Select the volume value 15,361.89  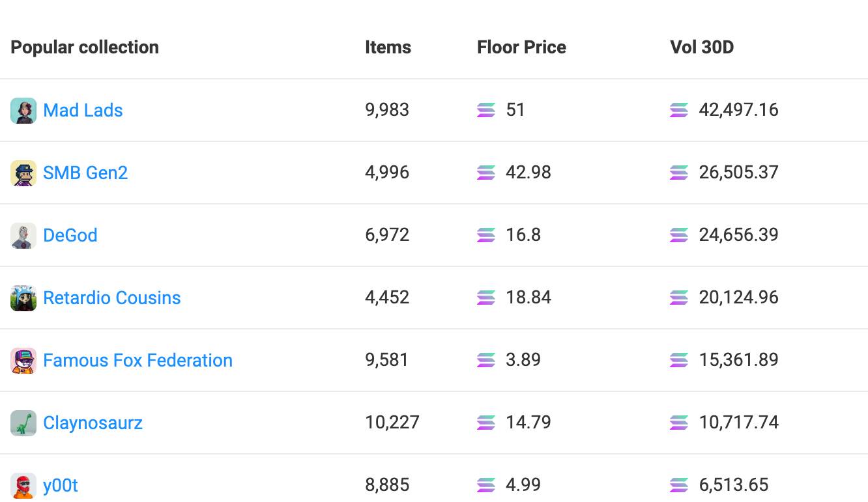pos(738,360)
